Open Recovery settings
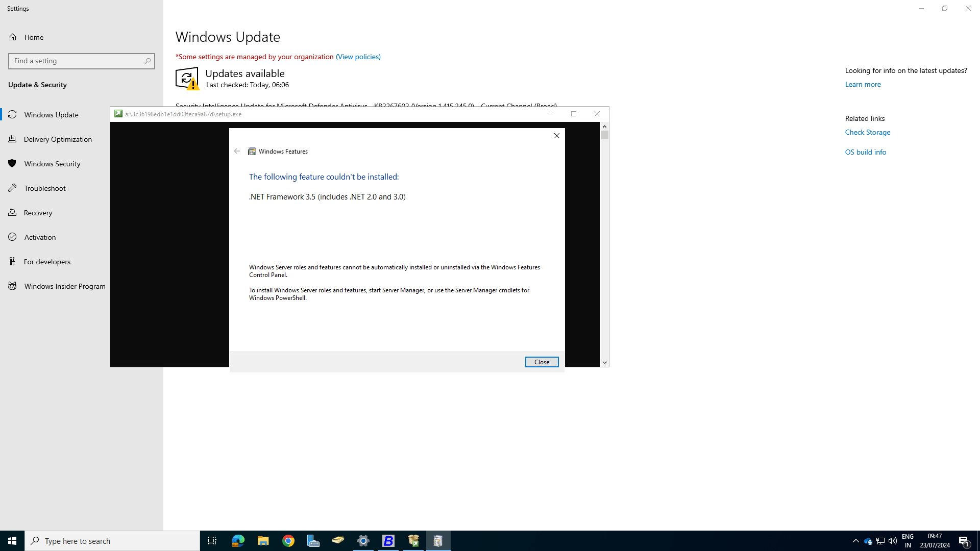Screen dimensions: 980x551 tap(55, 213)
